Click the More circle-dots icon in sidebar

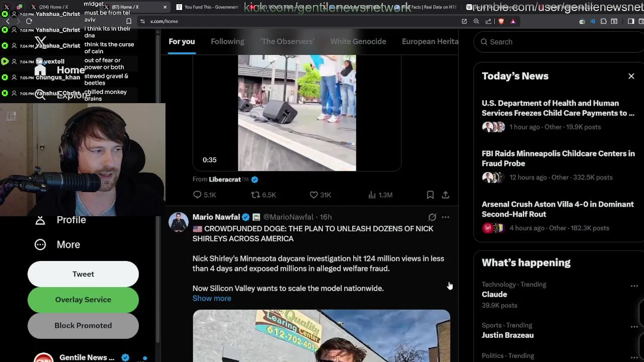pyautogui.click(x=40, y=244)
